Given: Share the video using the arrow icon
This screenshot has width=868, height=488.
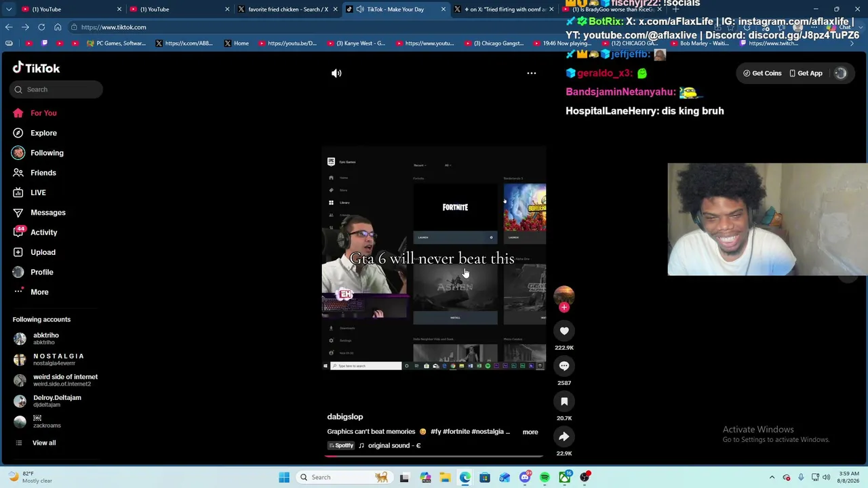Looking at the screenshot, I should 564,436.
